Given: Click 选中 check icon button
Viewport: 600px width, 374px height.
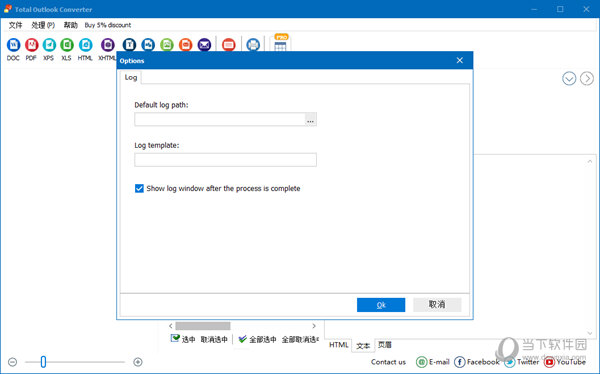Looking at the screenshot, I should pyautogui.click(x=183, y=339).
